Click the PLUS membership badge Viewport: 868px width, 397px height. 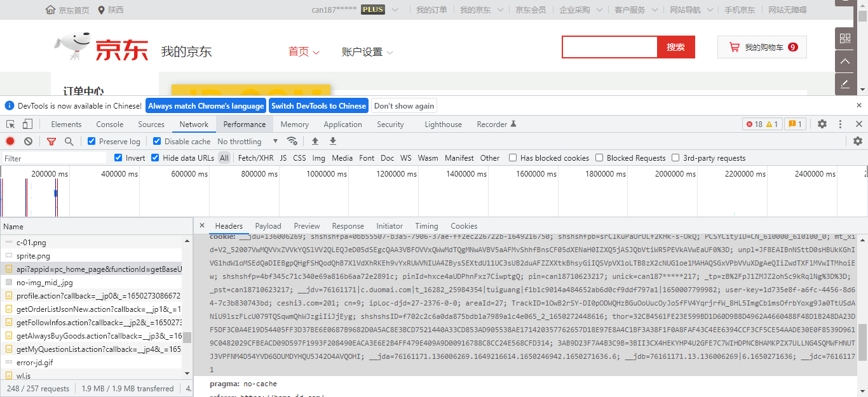pos(373,10)
